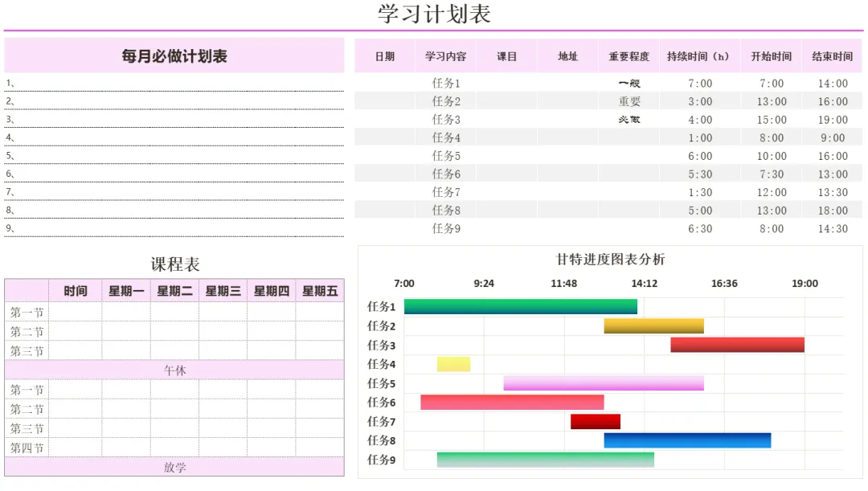Select the green 任务1 Gantt bar
Screen dimensions: 868x491
(520, 307)
